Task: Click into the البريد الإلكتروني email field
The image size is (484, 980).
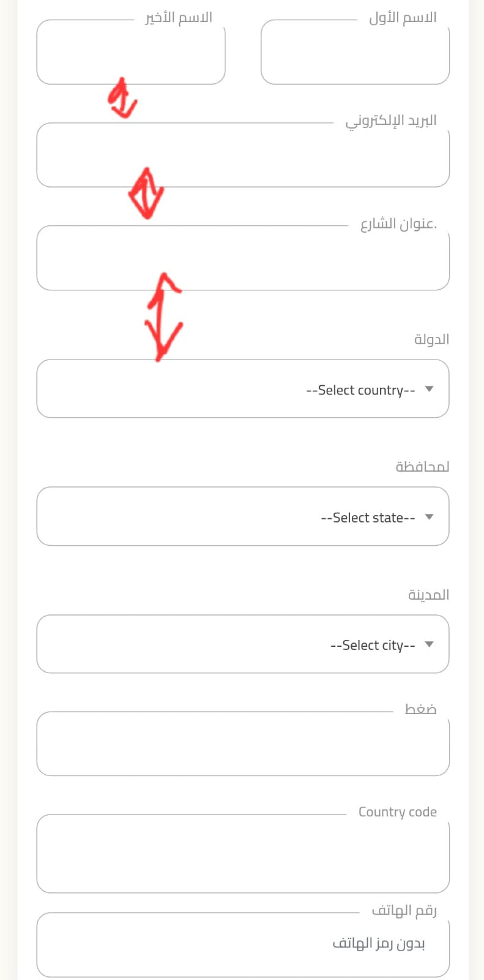Action: pos(243,155)
